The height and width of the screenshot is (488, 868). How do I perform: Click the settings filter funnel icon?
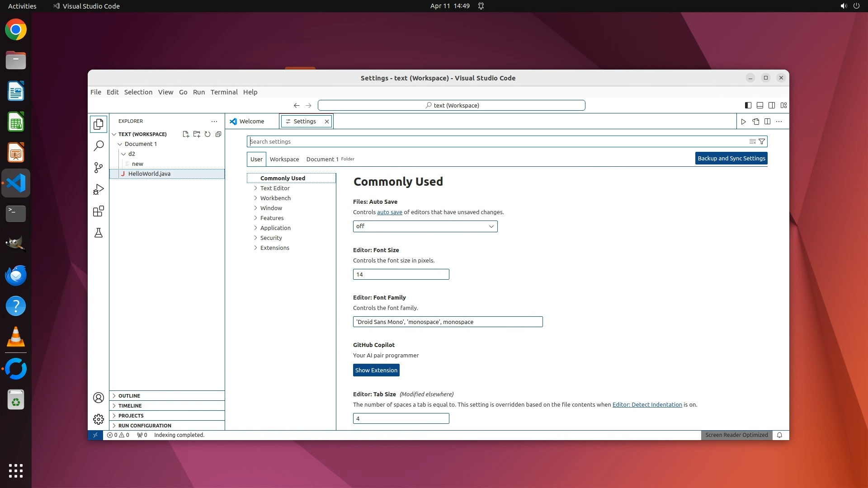762,141
